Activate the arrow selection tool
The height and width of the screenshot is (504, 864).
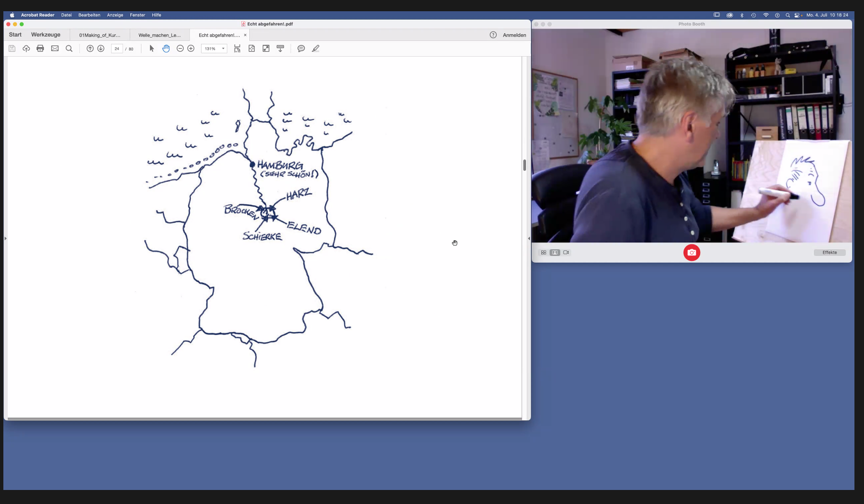tap(152, 49)
